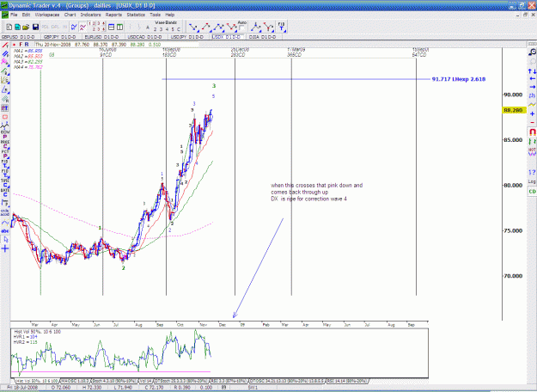Image resolution: width=537 pixels, height=392 pixels.
Task: Select the red trend line tool in the left sidebar
Action: pyautogui.click(x=5, y=46)
